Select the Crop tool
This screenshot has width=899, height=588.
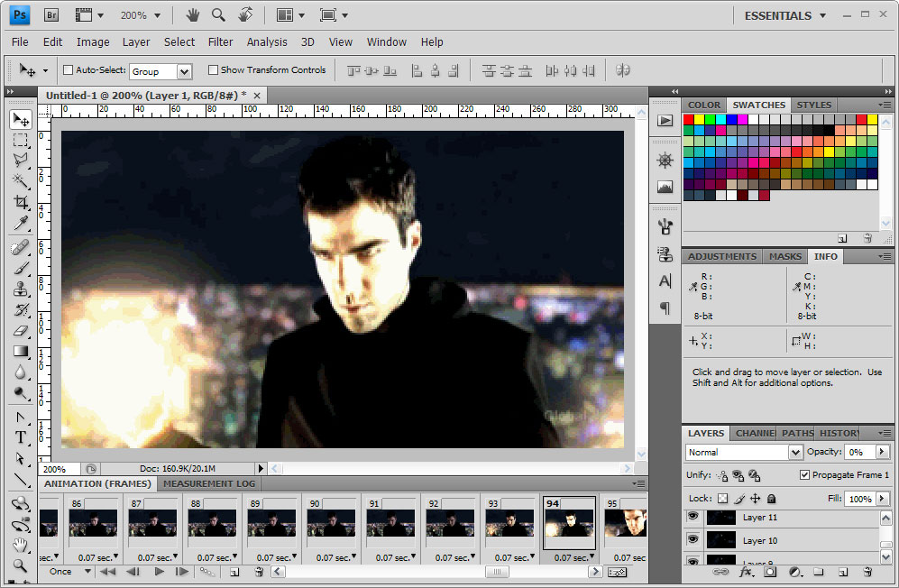[21, 202]
